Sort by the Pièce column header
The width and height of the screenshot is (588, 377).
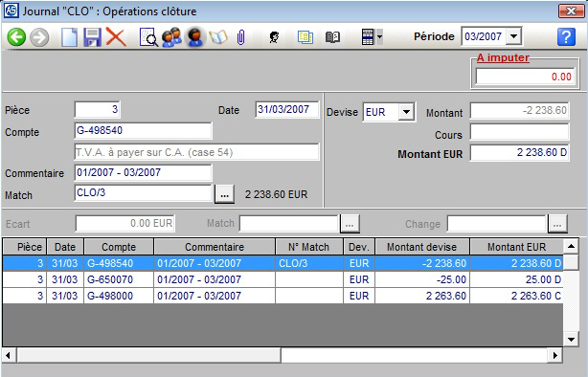(x=25, y=247)
